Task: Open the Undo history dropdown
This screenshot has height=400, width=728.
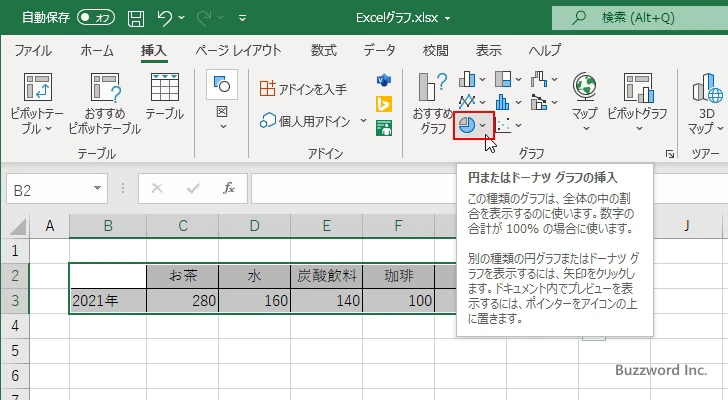Action: pos(182,18)
